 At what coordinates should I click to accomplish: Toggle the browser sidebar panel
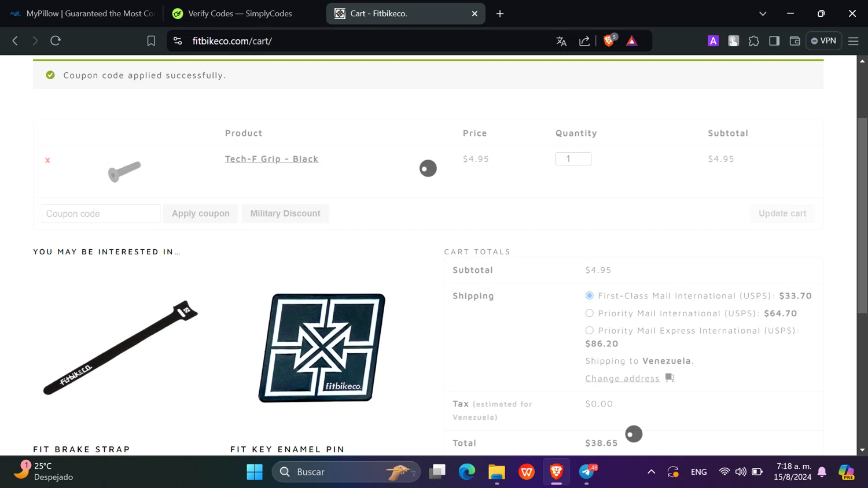tap(774, 41)
